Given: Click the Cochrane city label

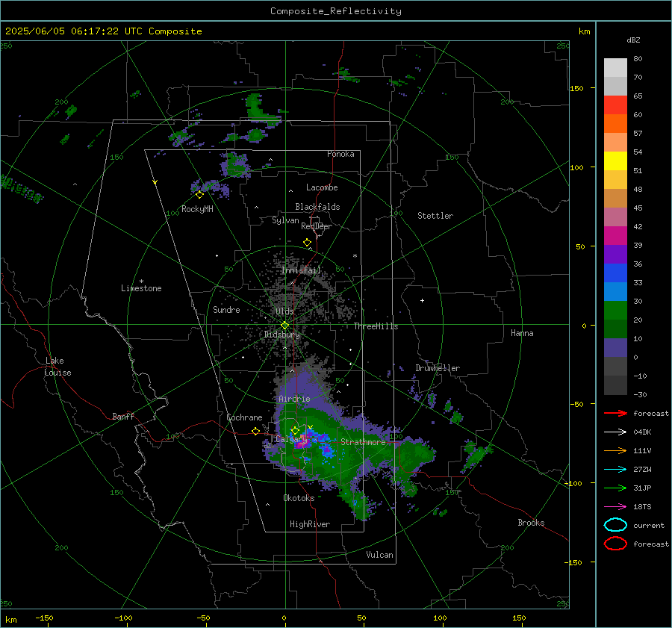Looking at the screenshot, I should point(244,417).
